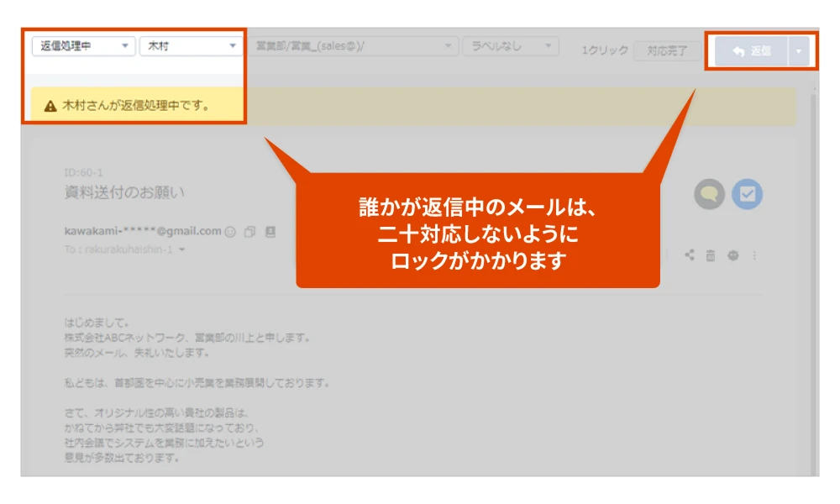Expand the reply options arrow beside 返信
The height and width of the screenshot is (504, 840).
[799, 51]
